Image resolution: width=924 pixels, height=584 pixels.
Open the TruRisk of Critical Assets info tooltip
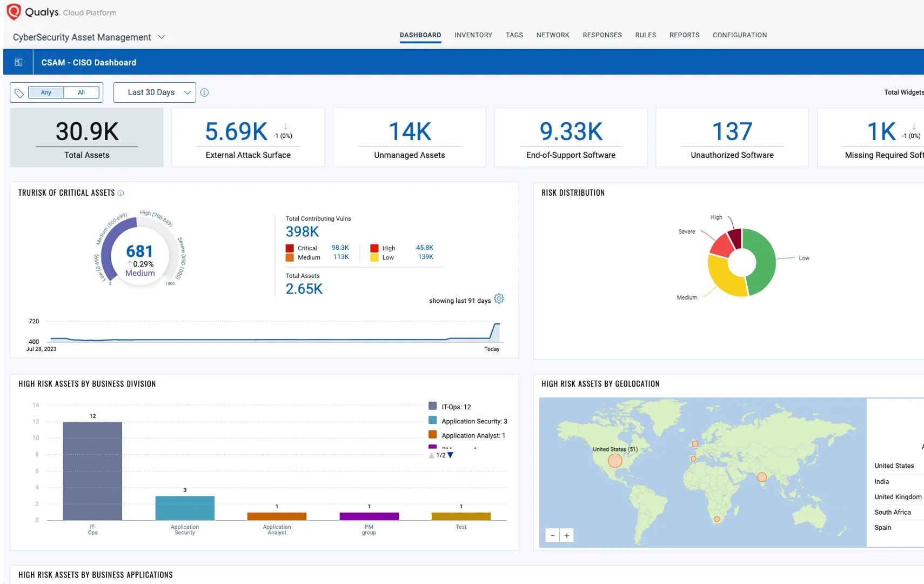tap(121, 193)
